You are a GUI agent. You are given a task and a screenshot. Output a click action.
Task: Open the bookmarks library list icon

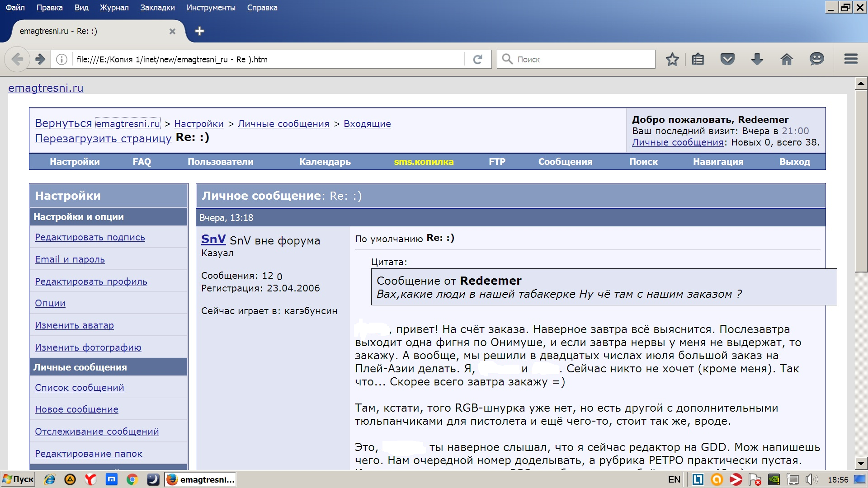pyautogui.click(x=698, y=59)
